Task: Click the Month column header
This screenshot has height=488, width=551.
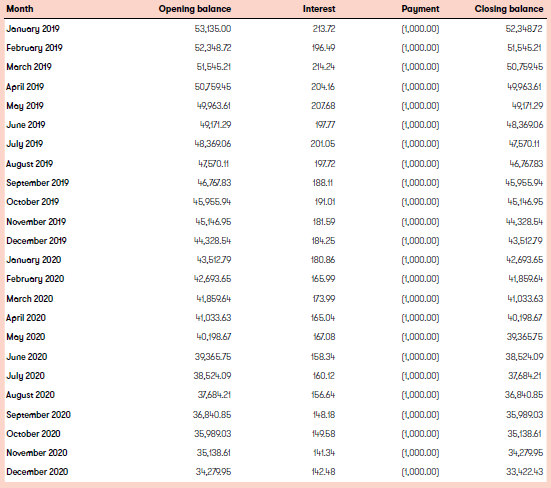Action: (20, 9)
